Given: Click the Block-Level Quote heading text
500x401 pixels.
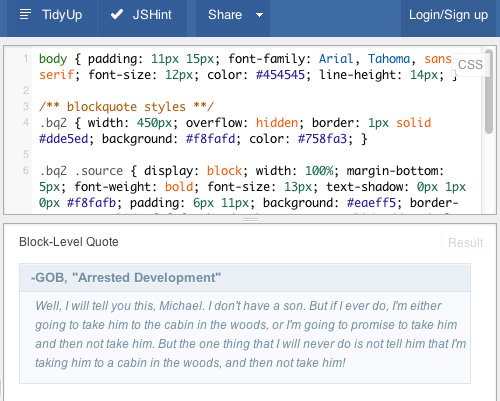Looking at the screenshot, I should coord(69,242).
